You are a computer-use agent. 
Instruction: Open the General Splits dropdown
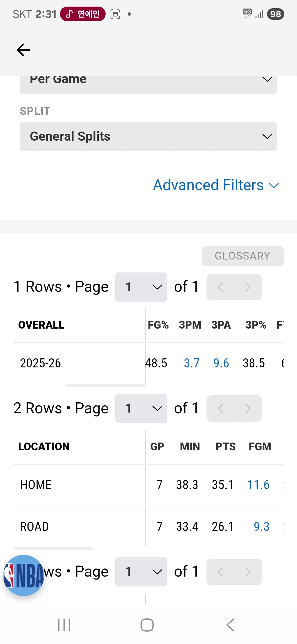tap(148, 137)
